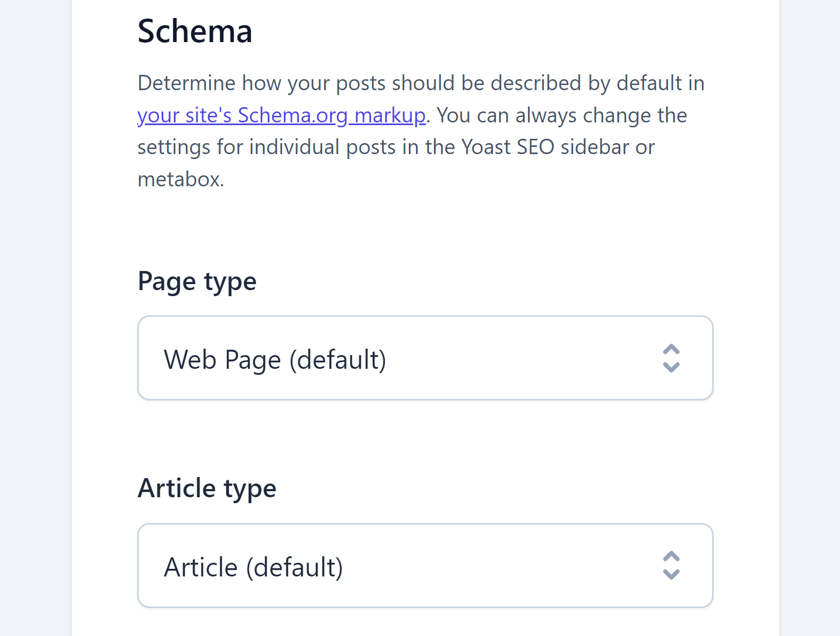This screenshot has width=840, height=636.
Task: Click the down chevron on the Article type field
Action: click(671, 575)
